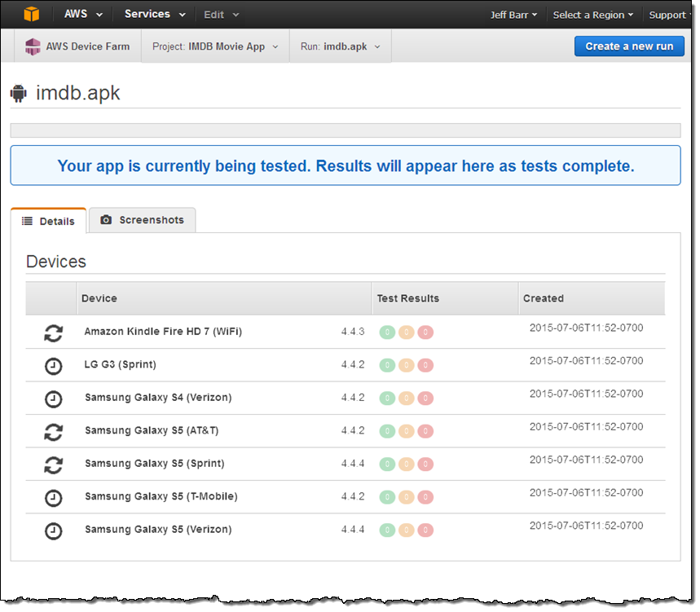The width and height of the screenshot is (700, 612).
Task: Click the Android icon beside imdb.apk
Action: (x=19, y=94)
